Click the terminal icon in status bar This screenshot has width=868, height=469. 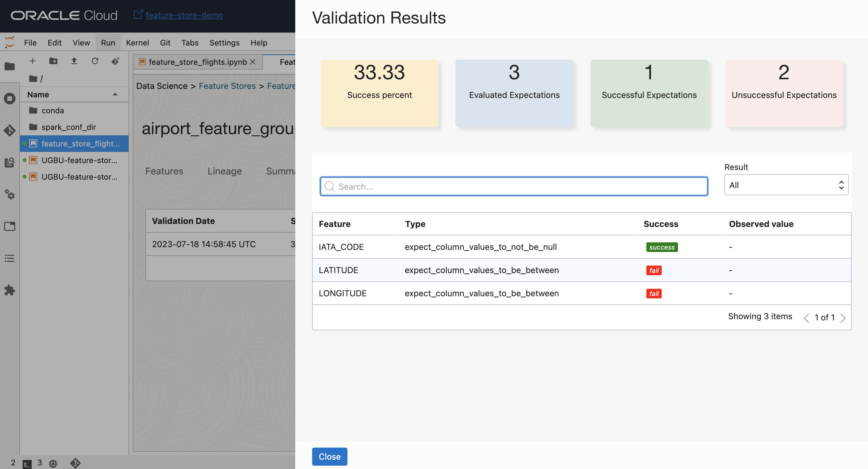(x=27, y=464)
